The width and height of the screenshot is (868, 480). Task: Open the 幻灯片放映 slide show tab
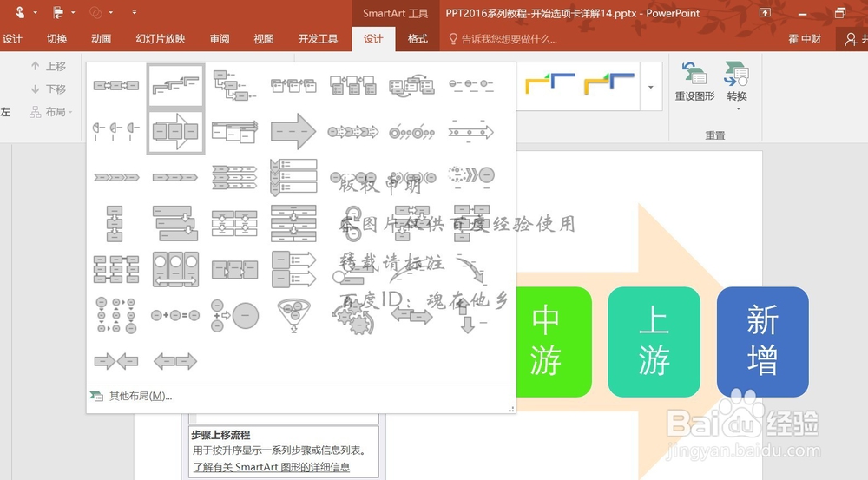pos(161,39)
